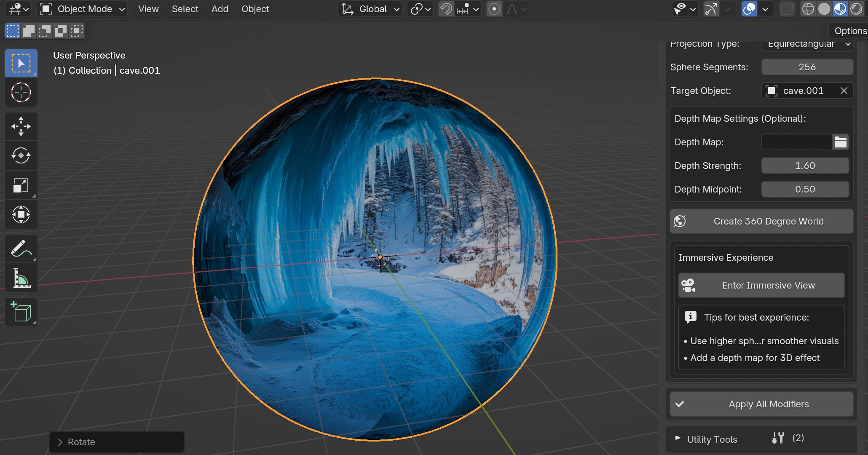
Task: Click the Depth Map path field
Action: (x=797, y=142)
